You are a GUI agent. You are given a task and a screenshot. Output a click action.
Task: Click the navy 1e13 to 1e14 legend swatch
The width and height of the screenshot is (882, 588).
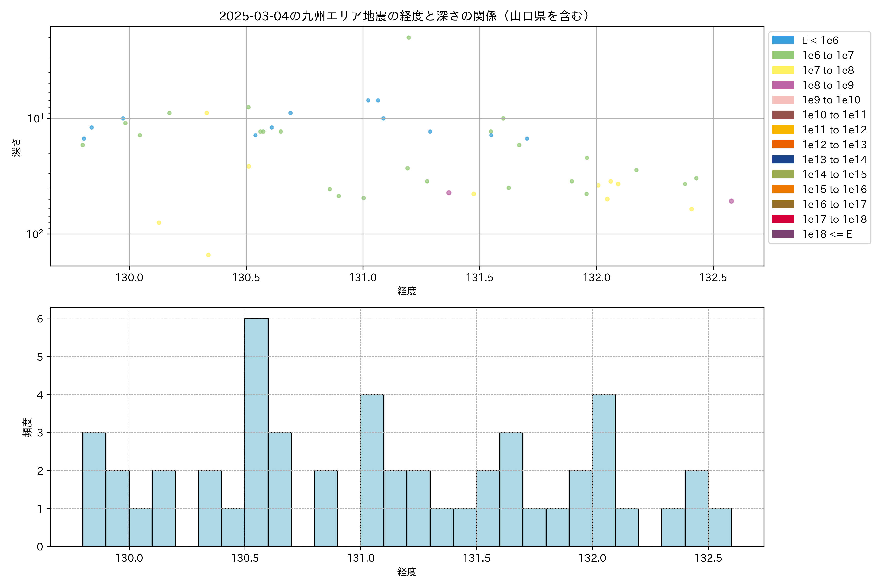(783, 159)
